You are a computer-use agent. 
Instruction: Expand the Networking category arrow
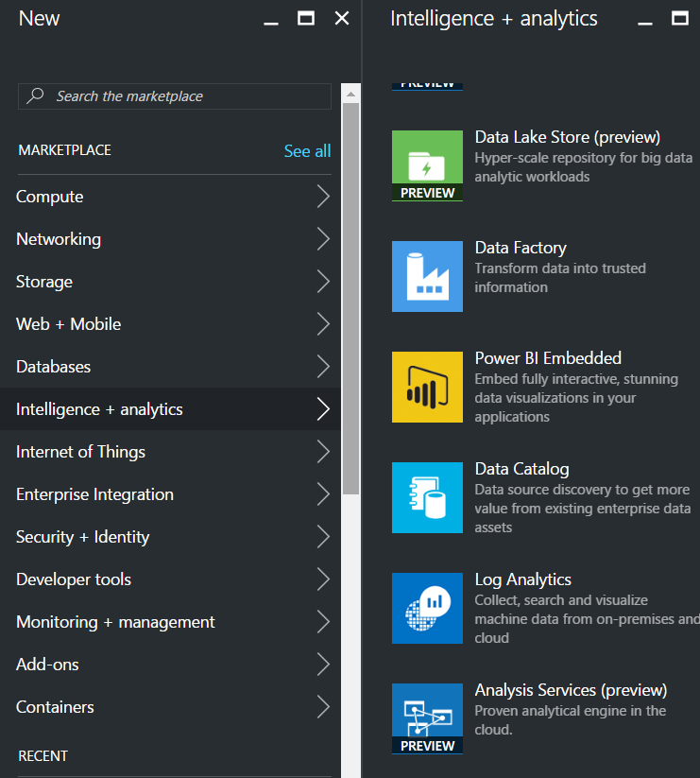[323, 239]
